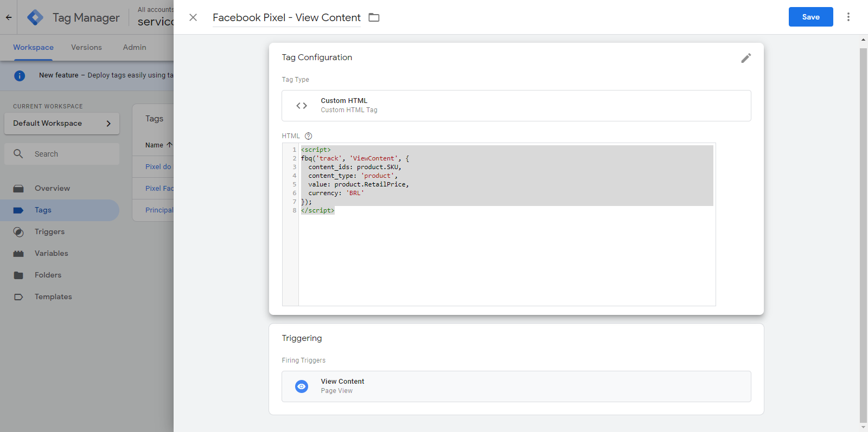Open the Pixel Fac tag link
Viewport: 868px width, 432px height.
click(159, 189)
